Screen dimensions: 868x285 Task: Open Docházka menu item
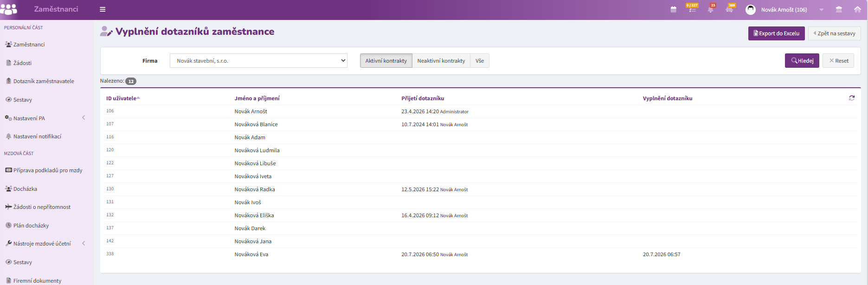coord(25,189)
